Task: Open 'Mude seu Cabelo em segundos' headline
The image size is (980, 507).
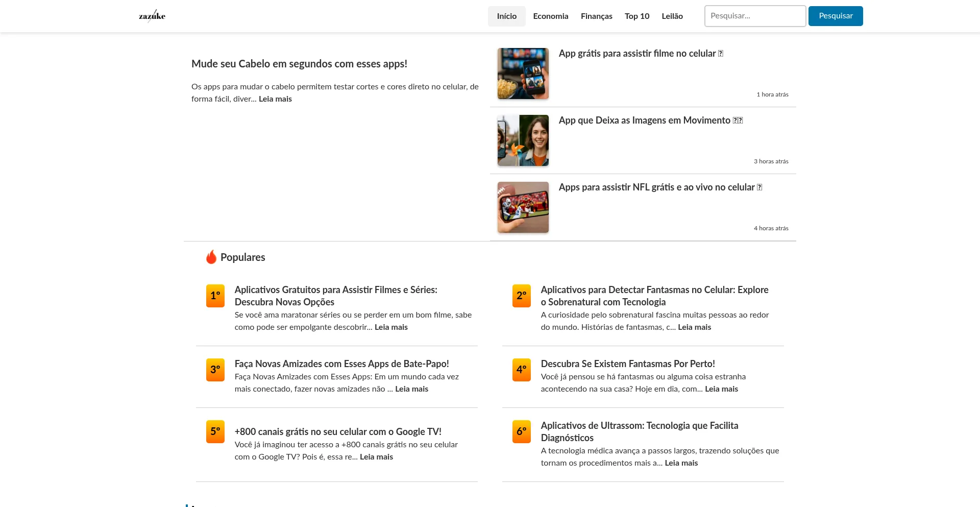Action: coord(299,64)
